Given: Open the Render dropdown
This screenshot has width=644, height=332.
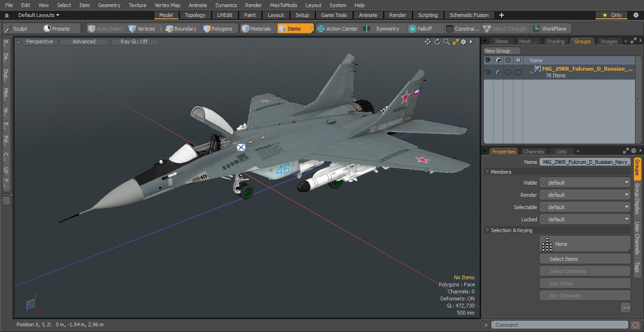Looking at the screenshot, I should [x=585, y=195].
